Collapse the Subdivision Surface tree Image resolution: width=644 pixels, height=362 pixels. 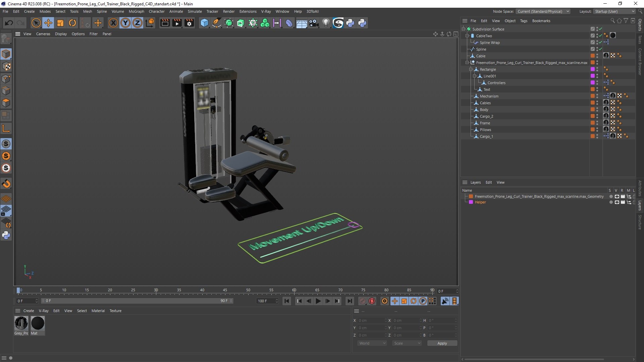[464, 29]
